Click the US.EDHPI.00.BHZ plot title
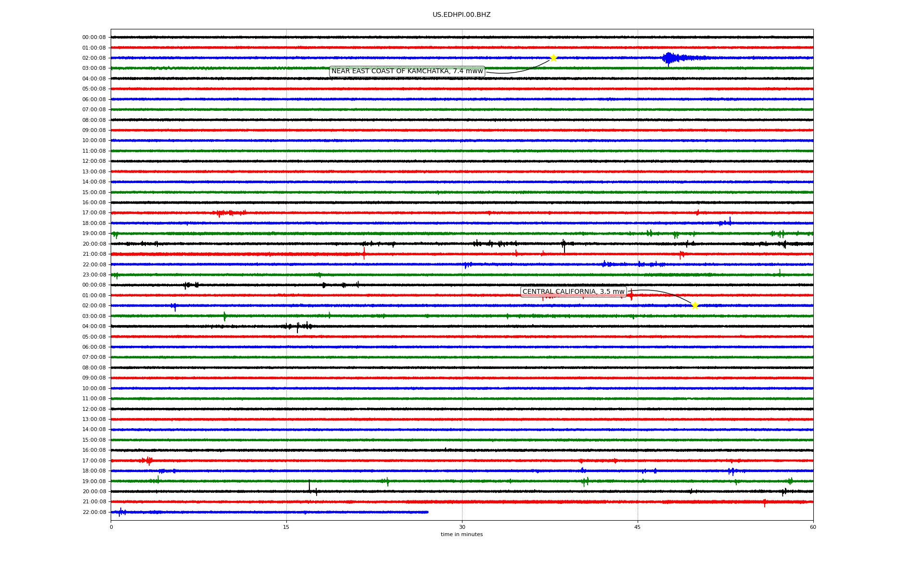The image size is (924, 578). click(461, 15)
